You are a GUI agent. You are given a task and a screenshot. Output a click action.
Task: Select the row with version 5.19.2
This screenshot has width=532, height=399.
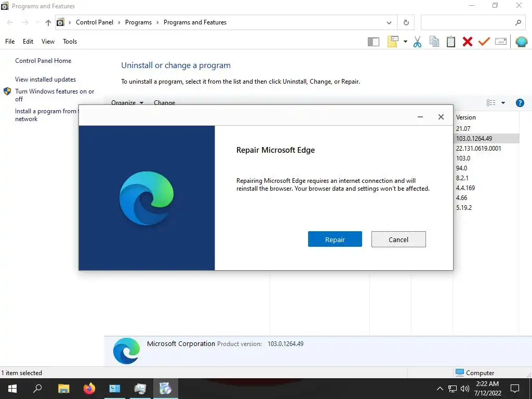(x=486, y=207)
